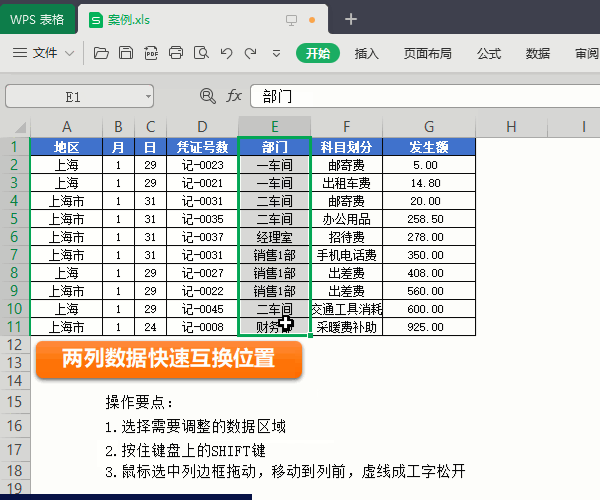
Task: Switch to the 审阅 tab
Action: (587, 54)
